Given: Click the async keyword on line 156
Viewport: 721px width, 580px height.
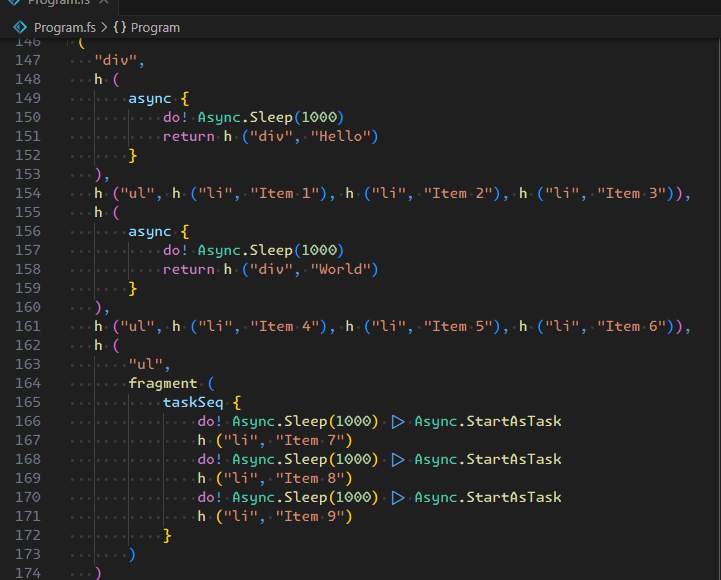Looking at the screenshot, I should pyautogui.click(x=149, y=232).
